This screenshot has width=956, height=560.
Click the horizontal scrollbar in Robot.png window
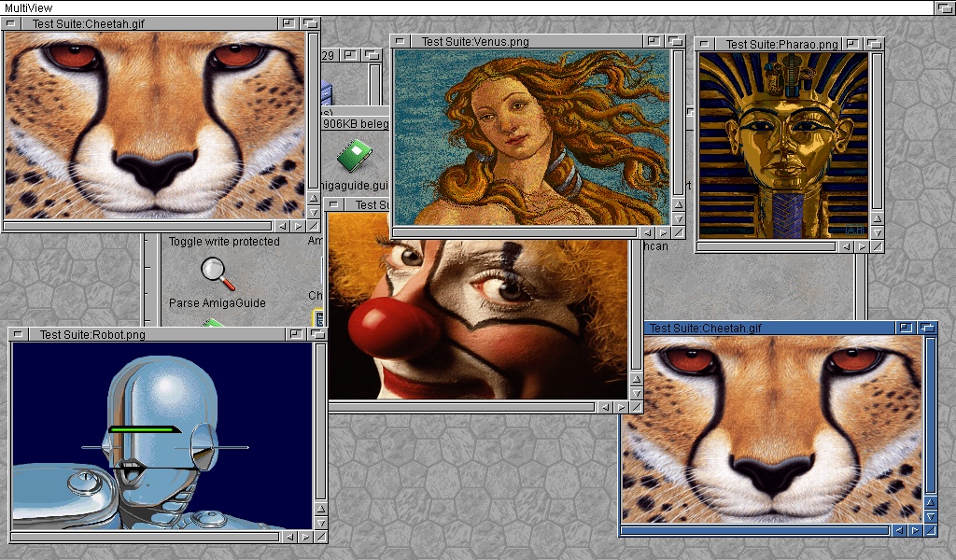(x=147, y=537)
